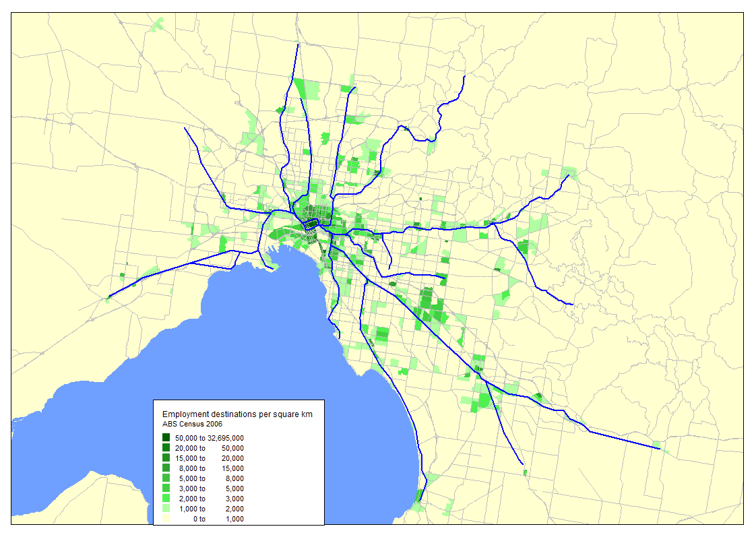Select the dark green central city core

[311, 224]
